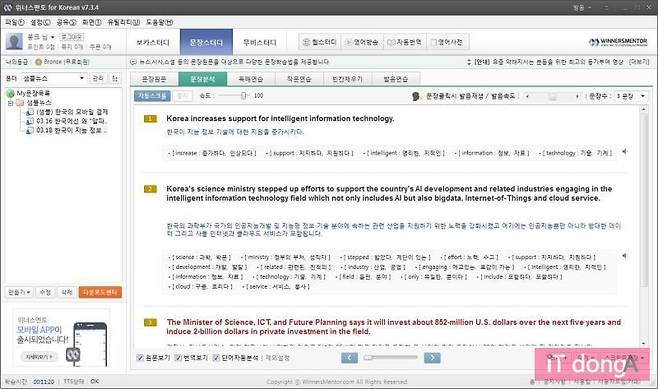The height and width of the screenshot is (389, 658).
Task: Click the notice scroll up-down arrows icon
Action: 469,62
